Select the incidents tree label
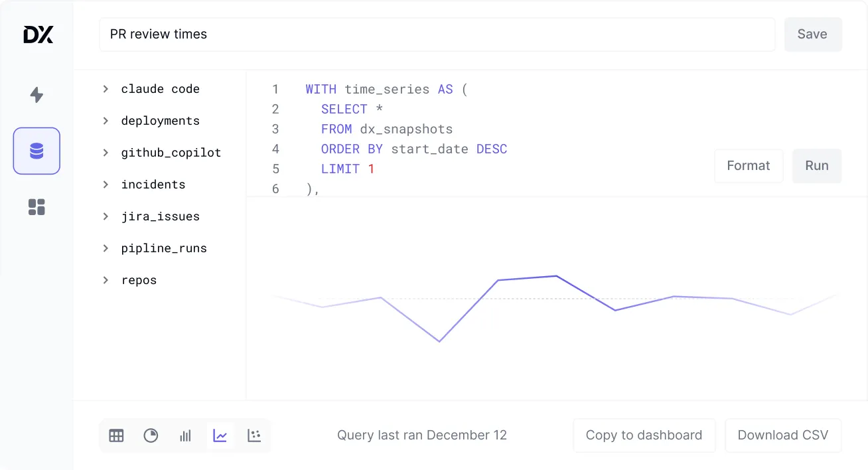This screenshot has width=868, height=470. (x=153, y=185)
